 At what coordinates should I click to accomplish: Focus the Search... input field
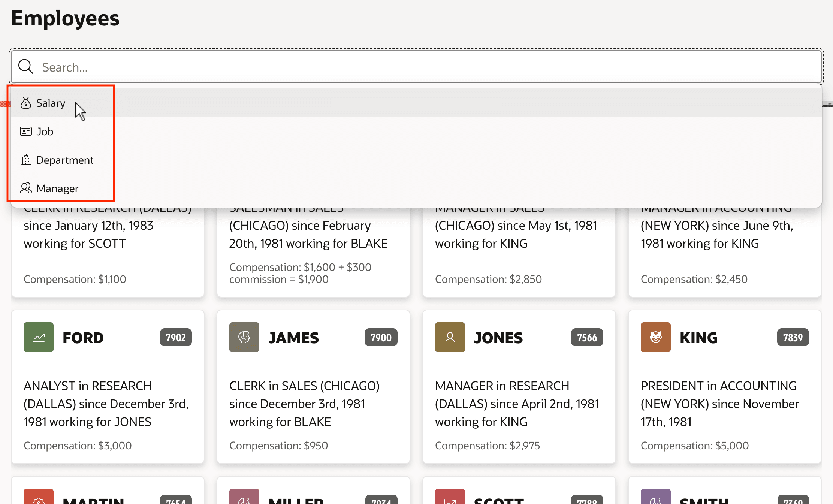(416, 67)
